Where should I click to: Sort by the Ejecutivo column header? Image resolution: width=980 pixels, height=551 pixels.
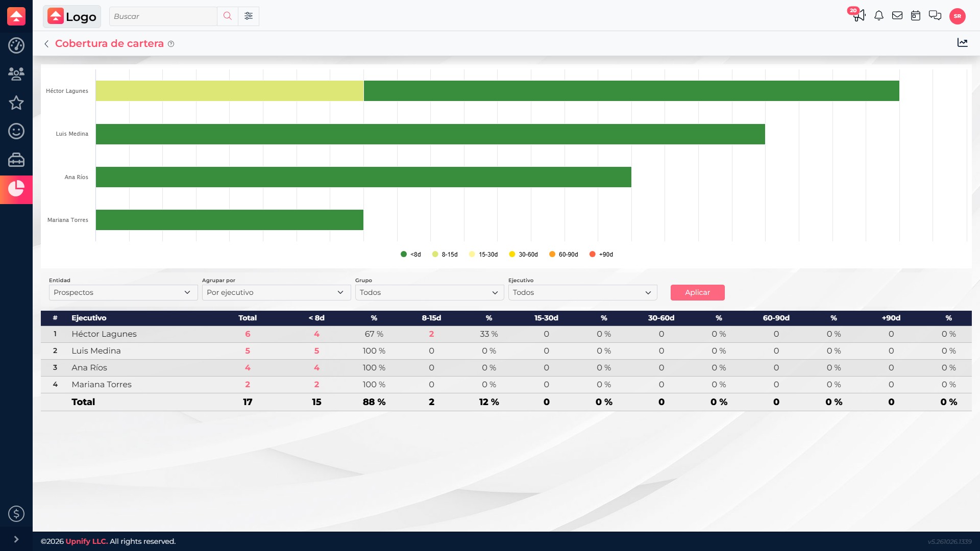click(89, 318)
